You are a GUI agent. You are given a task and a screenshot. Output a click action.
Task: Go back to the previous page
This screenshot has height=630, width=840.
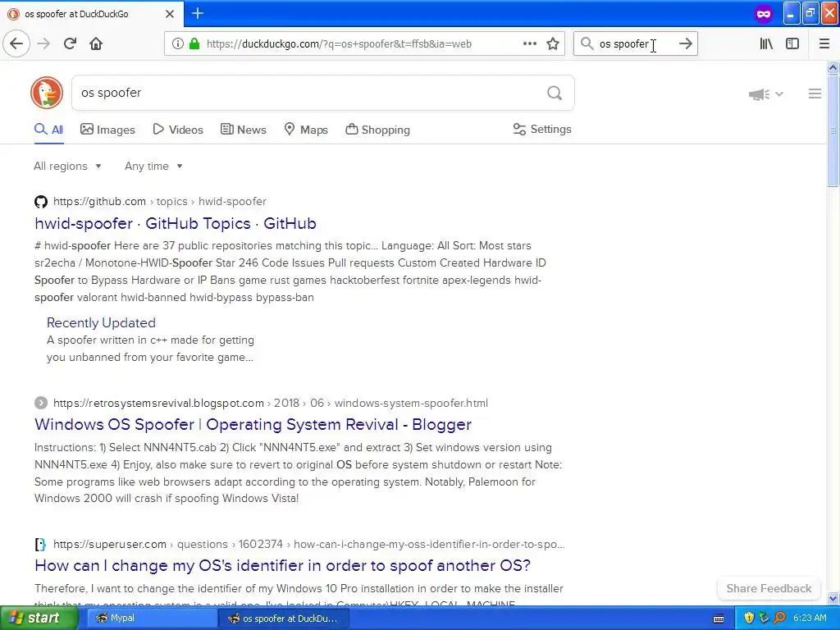click(x=16, y=43)
